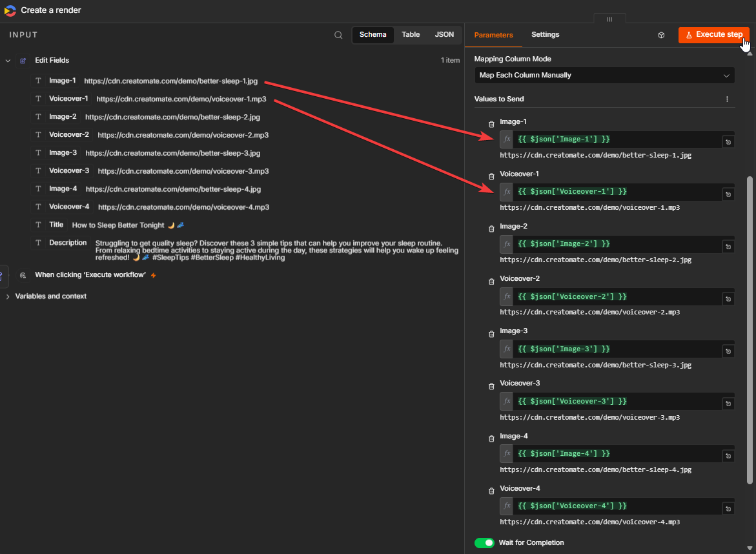The height and width of the screenshot is (554, 756).
Task: Select the Voiceover-1 input field row
Action: (150, 99)
